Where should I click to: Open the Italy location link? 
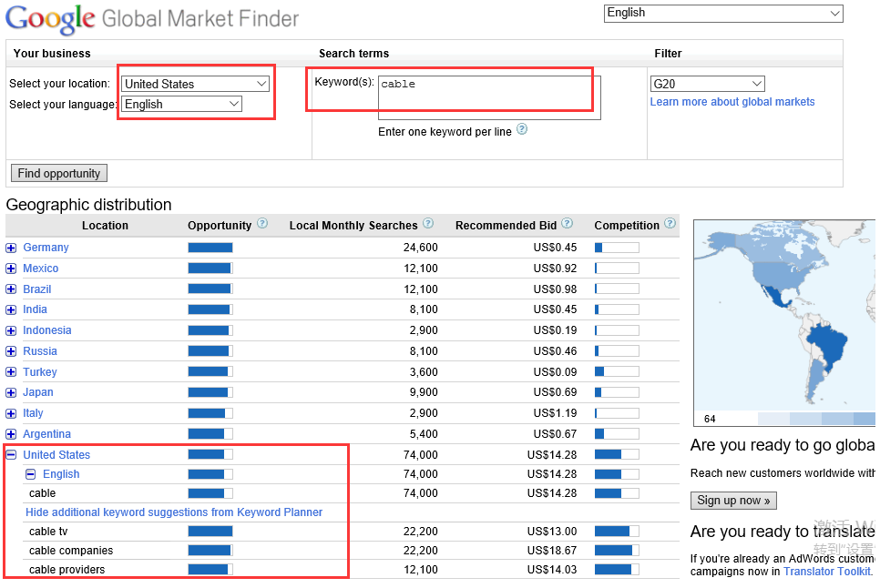33,413
